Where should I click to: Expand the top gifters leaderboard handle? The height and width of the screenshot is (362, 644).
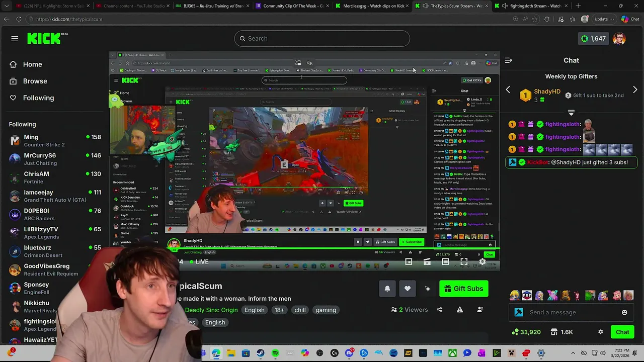point(571,113)
